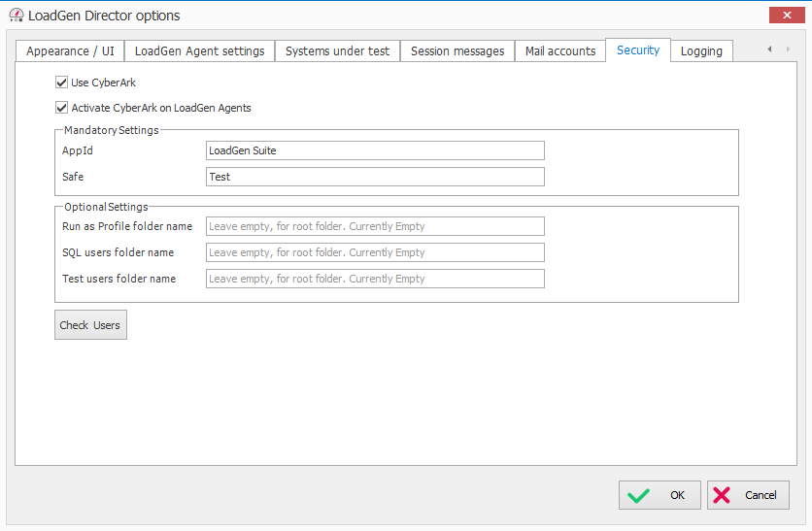Click the 'Mandatory Settings' group title
The height and width of the screenshot is (531, 812).
click(x=112, y=130)
